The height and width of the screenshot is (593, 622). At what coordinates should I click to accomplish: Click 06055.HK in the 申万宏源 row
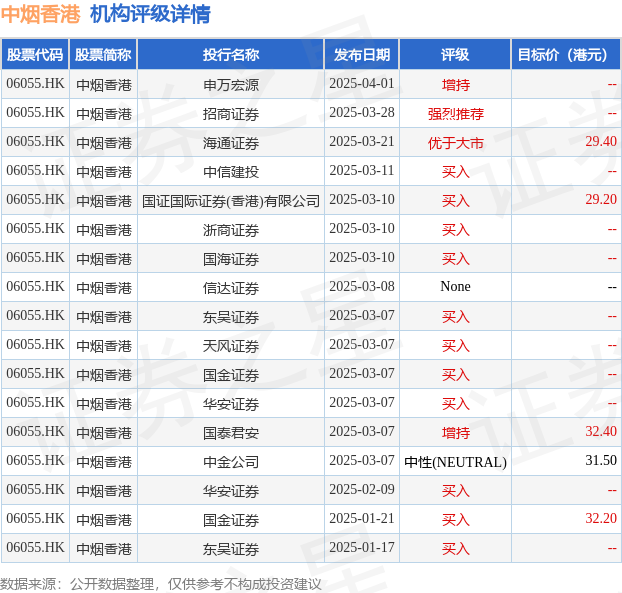(35, 84)
